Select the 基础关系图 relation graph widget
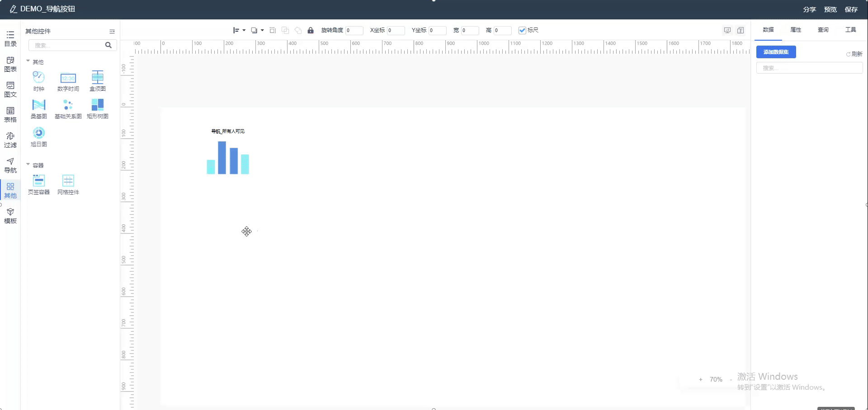This screenshot has height=410, width=868. [x=68, y=109]
